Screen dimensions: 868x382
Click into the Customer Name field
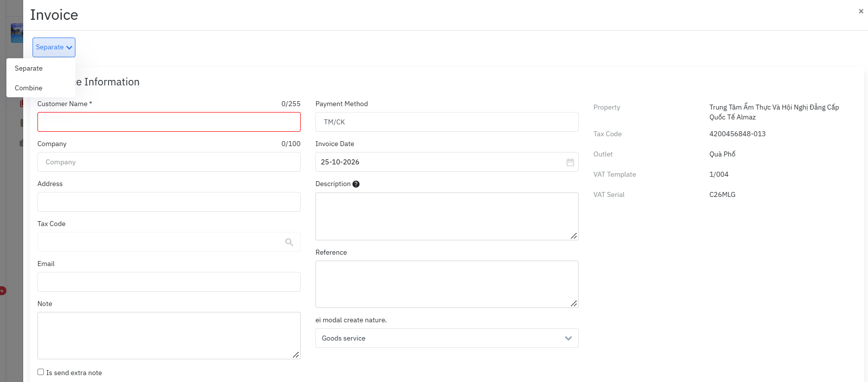tap(169, 122)
